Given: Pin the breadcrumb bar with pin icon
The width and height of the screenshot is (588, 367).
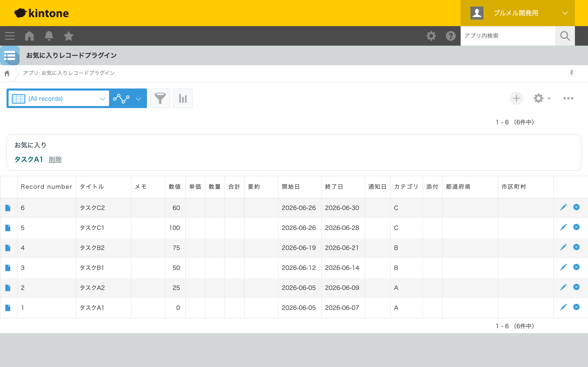Looking at the screenshot, I should click(x=572, y=73).
